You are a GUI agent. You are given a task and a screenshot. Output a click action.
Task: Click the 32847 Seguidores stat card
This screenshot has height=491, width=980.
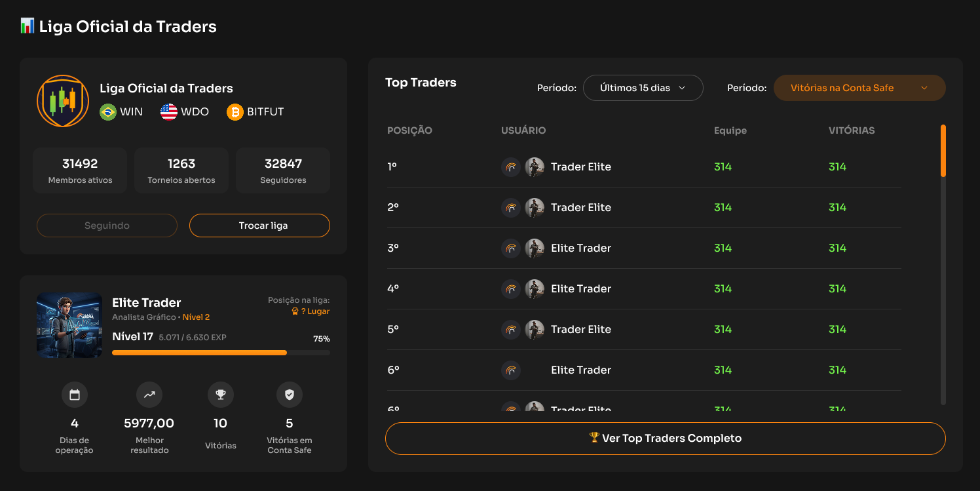(283, 170)
